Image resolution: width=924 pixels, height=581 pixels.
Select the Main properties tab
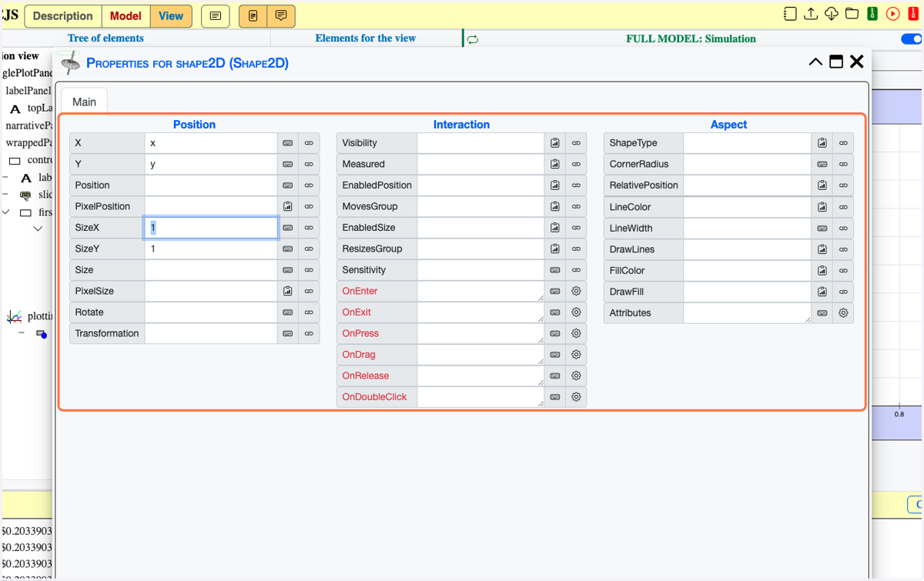pos(85,102)
